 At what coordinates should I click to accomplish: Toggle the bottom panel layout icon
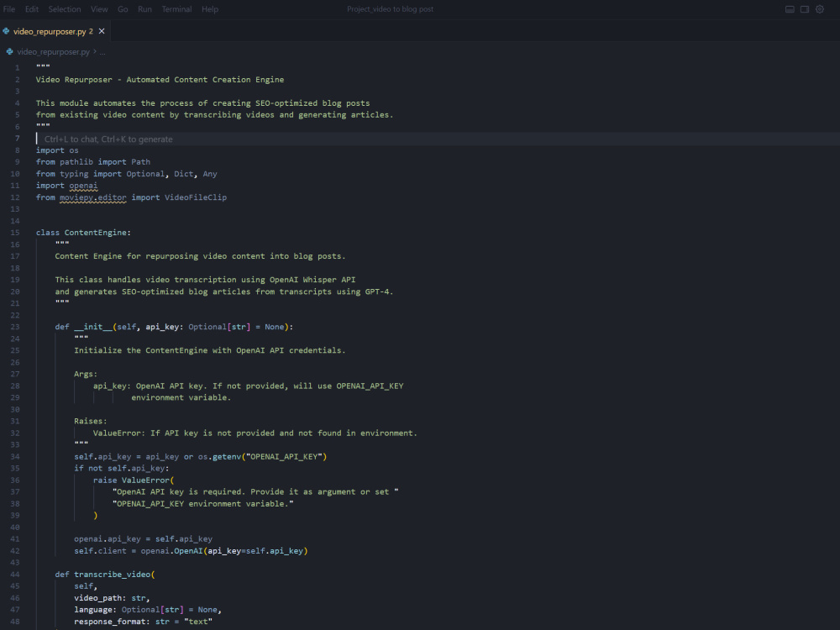click(x=790, y=9)
